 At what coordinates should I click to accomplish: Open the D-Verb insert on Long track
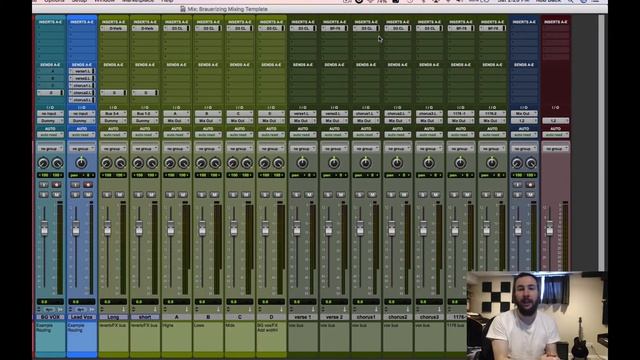point(113,28)
